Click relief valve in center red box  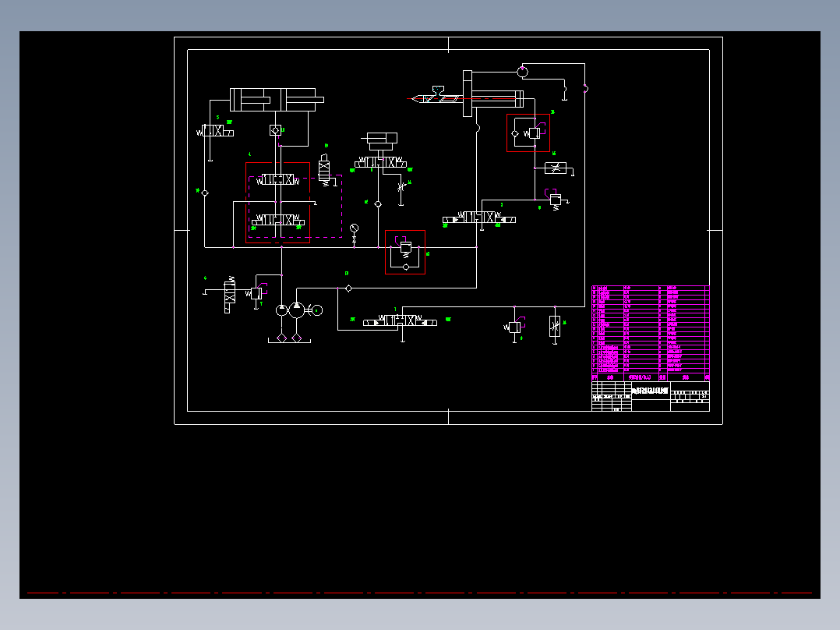pos(405,248)
